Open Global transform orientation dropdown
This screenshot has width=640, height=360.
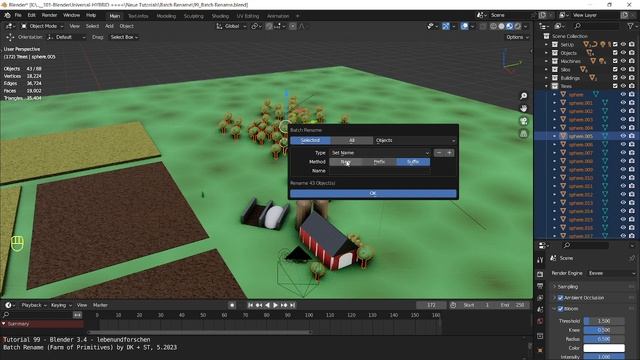pyautogui.click(x=231, y=26)
